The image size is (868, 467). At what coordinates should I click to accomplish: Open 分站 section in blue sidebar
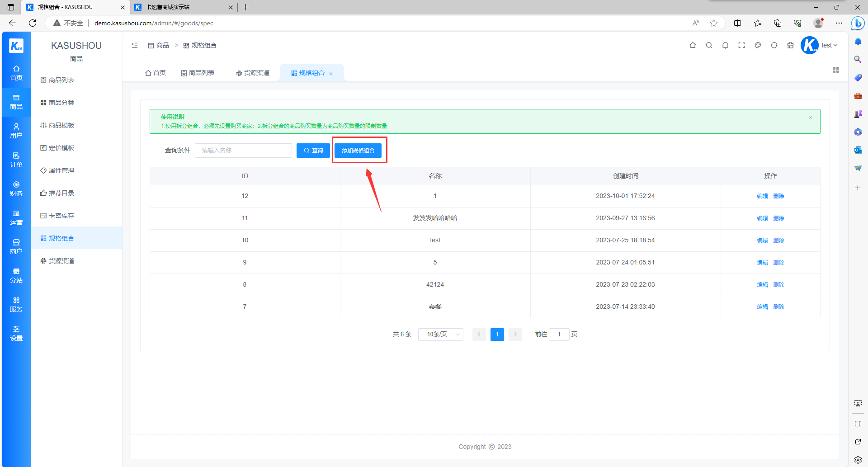pos(16,276)
